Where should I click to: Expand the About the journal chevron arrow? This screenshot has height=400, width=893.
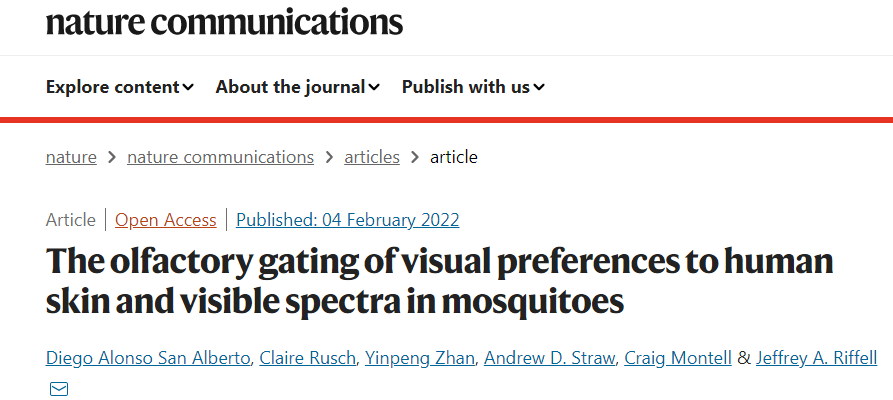click(x=374, y=88)
